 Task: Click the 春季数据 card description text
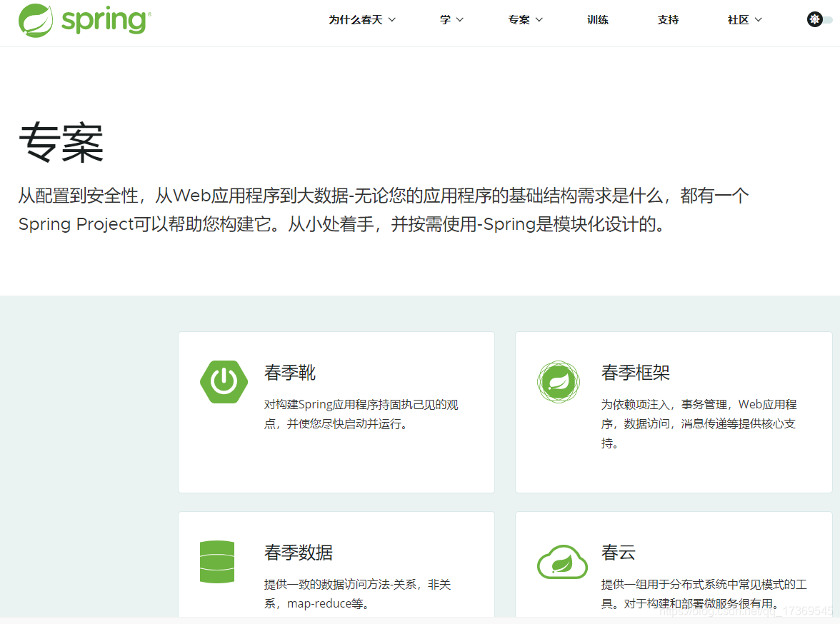click(357, 594)
